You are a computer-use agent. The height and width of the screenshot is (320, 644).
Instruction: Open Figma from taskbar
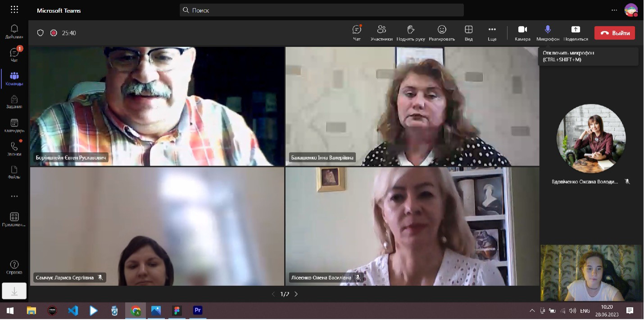point(177,311)
